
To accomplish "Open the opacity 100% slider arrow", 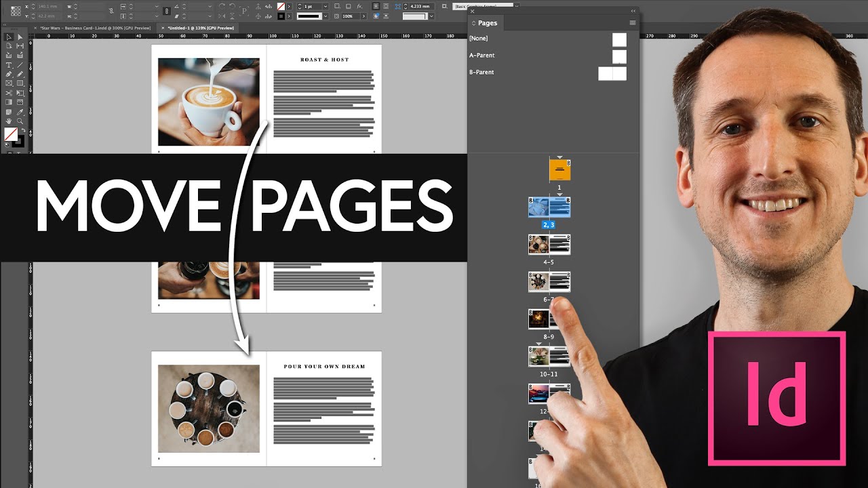I will tap(363, 16).
